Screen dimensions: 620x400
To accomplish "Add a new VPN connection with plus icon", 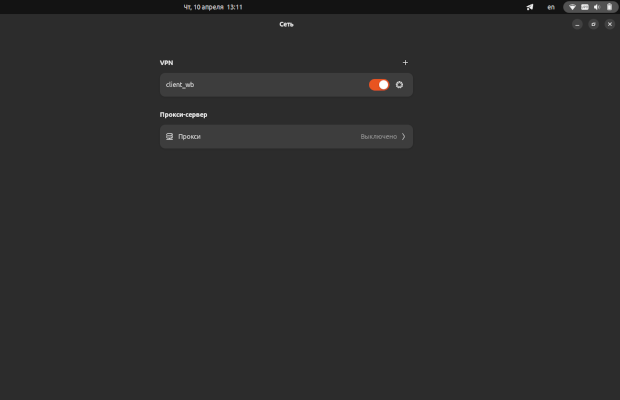I will (405, 62).
